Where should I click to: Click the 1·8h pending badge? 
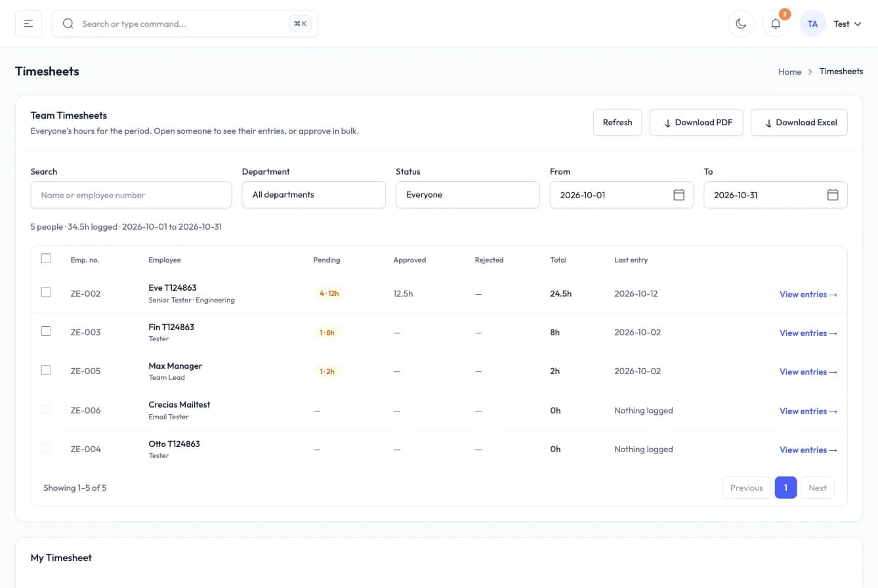click(327, 333)
